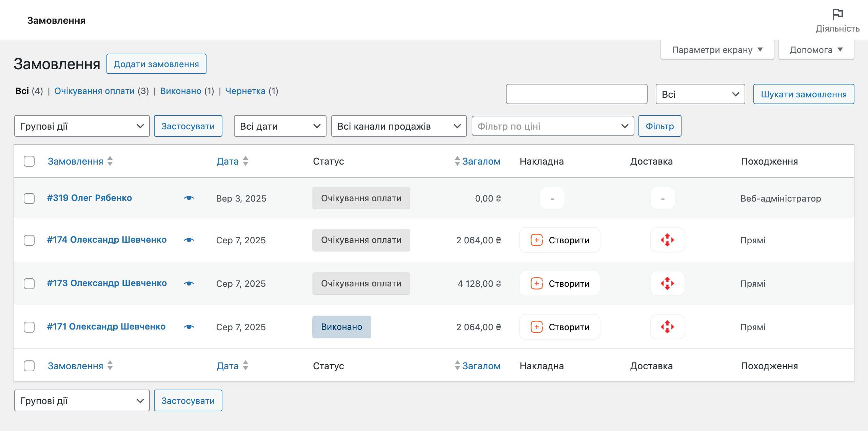868x431 pixels.
Task: Preview order #319 with the eye icon
Action: tap(189, 198)
